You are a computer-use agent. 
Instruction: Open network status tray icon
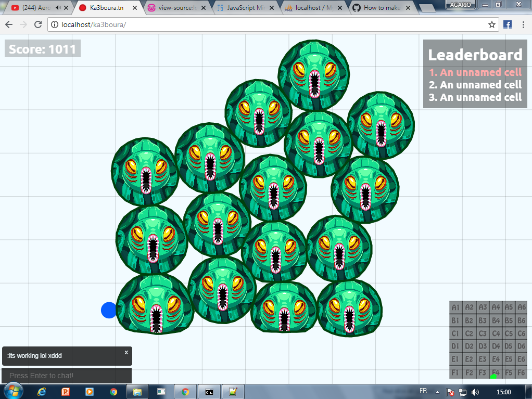463,392
